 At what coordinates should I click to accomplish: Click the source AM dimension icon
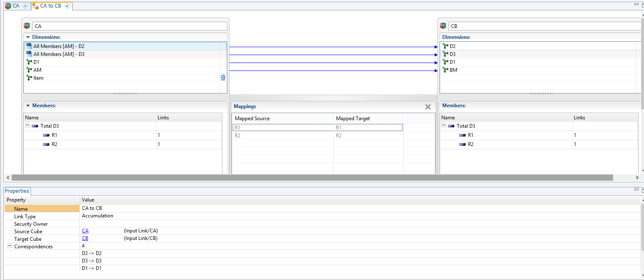coord(29,70)
